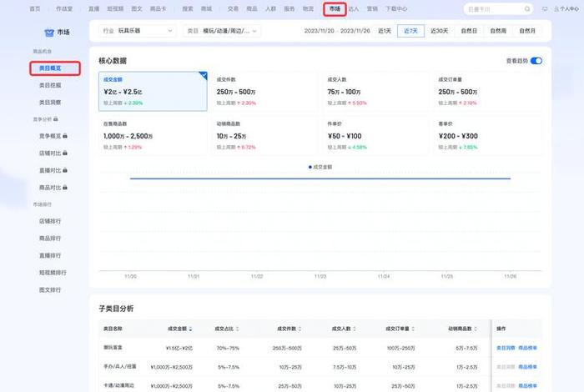Sort the table by 动销商品数 column arrows
The height and width of the screenshot is (392, 584).
(476, 329)
